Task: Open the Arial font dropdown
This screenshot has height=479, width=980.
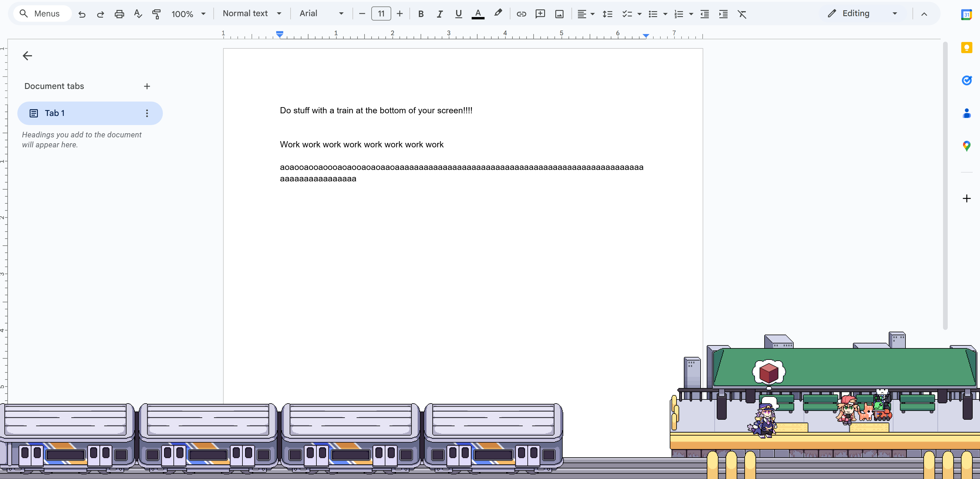Action: pyautogui.click(x=321, y=13)
